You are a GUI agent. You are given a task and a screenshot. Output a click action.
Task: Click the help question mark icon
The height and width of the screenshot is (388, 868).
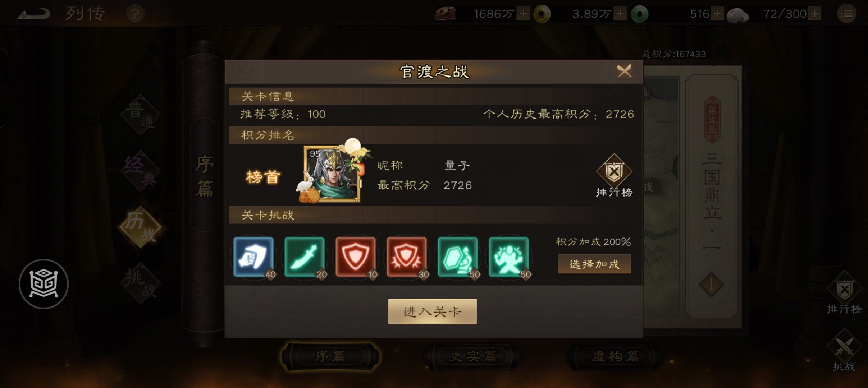pyautogui.click(x=135, y=14)
